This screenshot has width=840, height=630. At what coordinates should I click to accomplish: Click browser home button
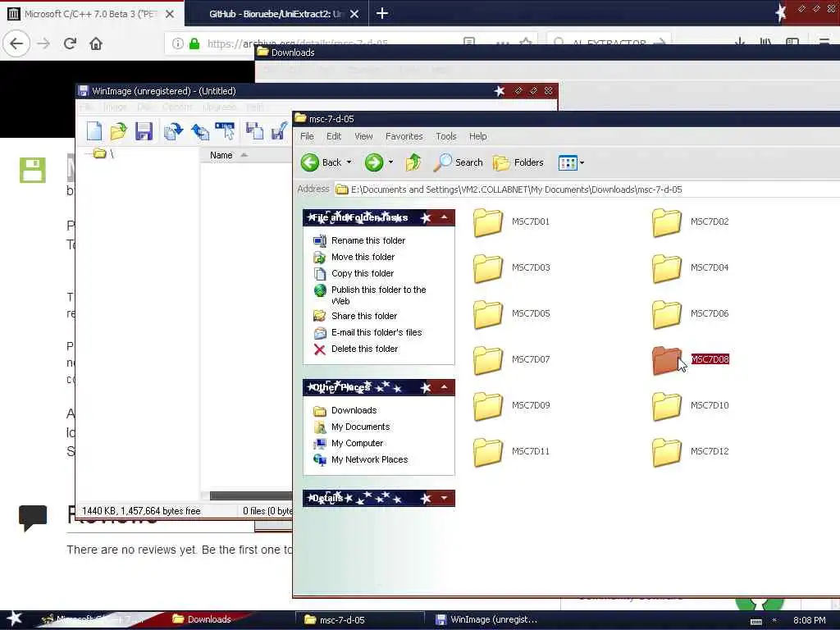tap(96, 43)
